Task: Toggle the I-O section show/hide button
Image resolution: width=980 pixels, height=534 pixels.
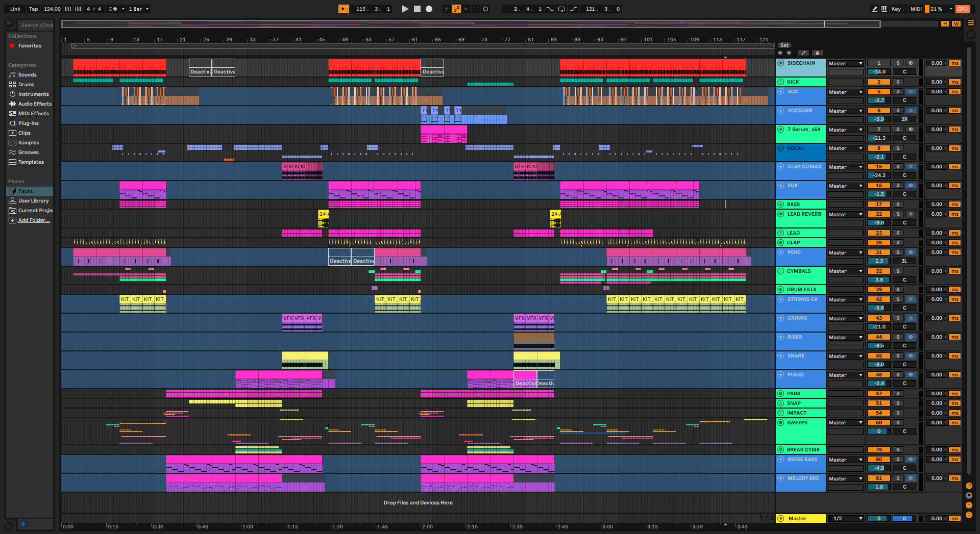Action: tap(969, 486)
